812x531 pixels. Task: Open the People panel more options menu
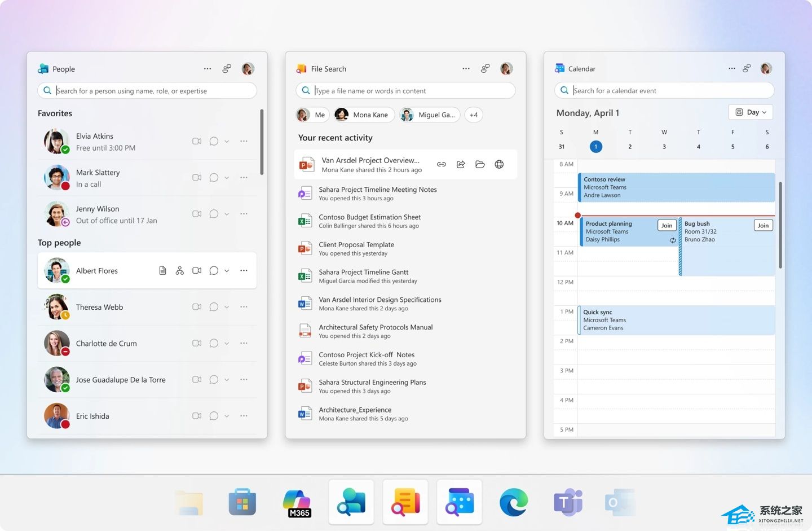(x=208, y=69)
